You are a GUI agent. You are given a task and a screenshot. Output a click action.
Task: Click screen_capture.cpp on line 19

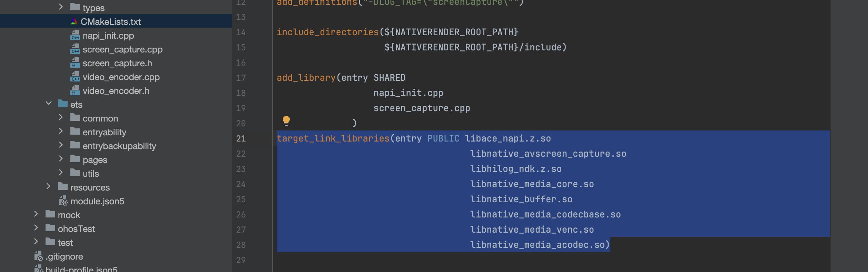point(422,108)
